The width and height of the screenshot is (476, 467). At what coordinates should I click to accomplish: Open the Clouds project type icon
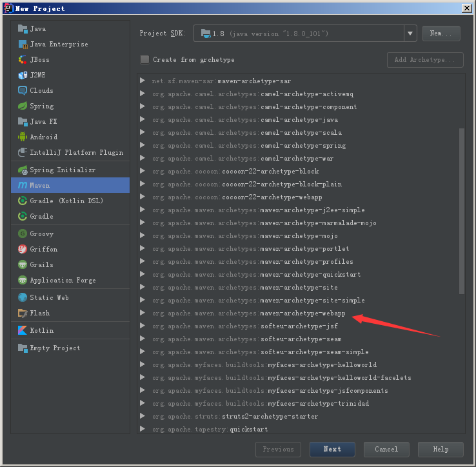click(x=23, y=90)
